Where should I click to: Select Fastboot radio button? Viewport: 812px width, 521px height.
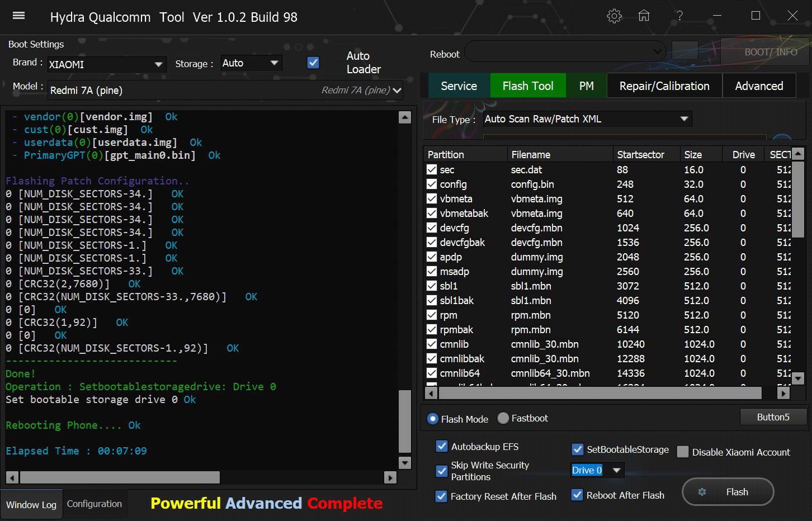(503, 418)
